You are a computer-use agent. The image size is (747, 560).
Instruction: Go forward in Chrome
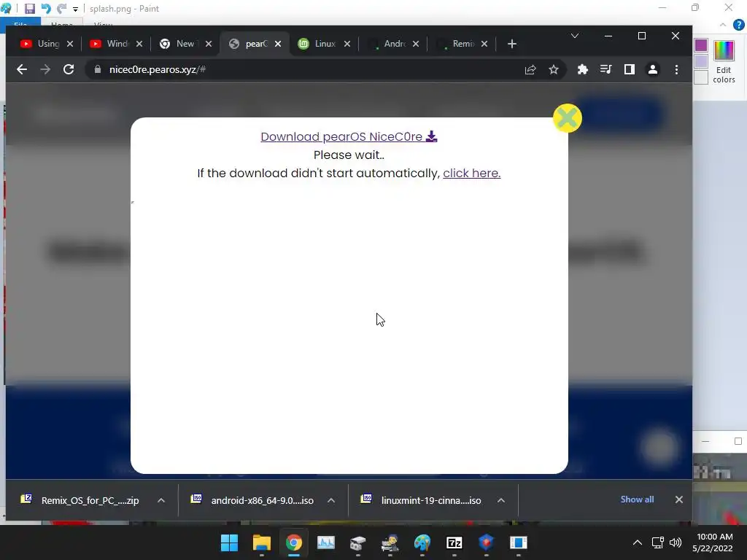(45, 69)
